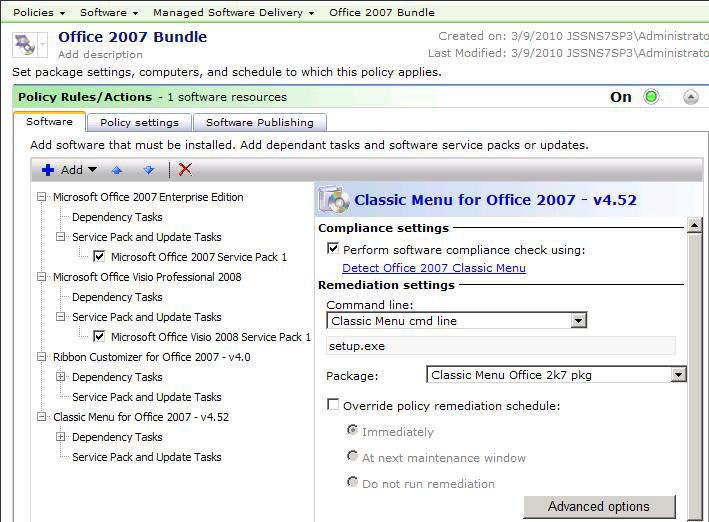Click the Office 2007 Bundle page title
This screenshot has width=709, height=522.
coord(132,37)
